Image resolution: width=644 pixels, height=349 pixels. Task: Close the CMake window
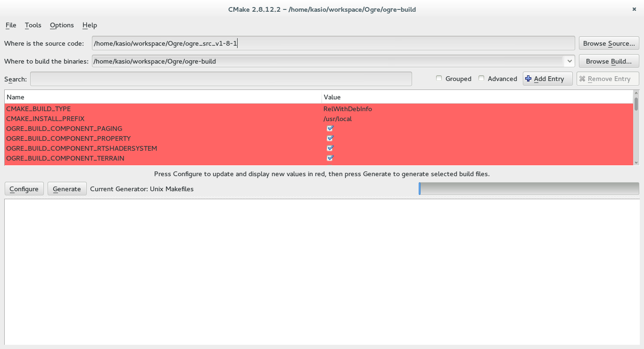click(633, 9)
